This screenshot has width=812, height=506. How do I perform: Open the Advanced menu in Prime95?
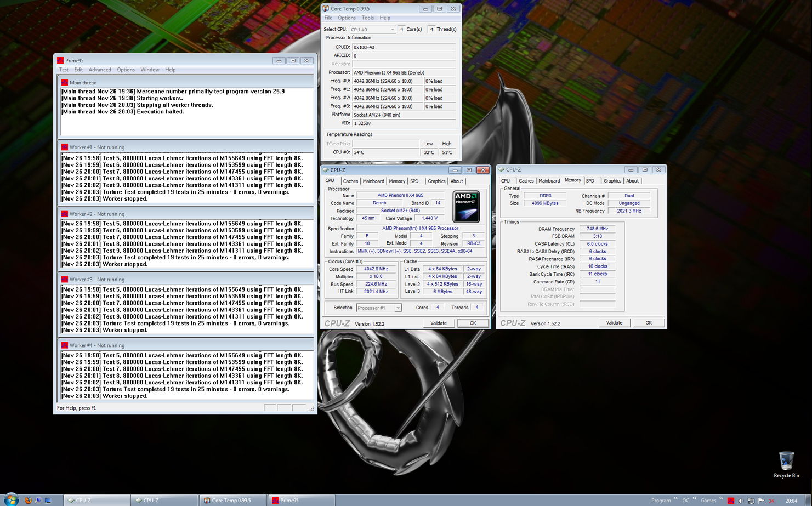tap(100, 70)
